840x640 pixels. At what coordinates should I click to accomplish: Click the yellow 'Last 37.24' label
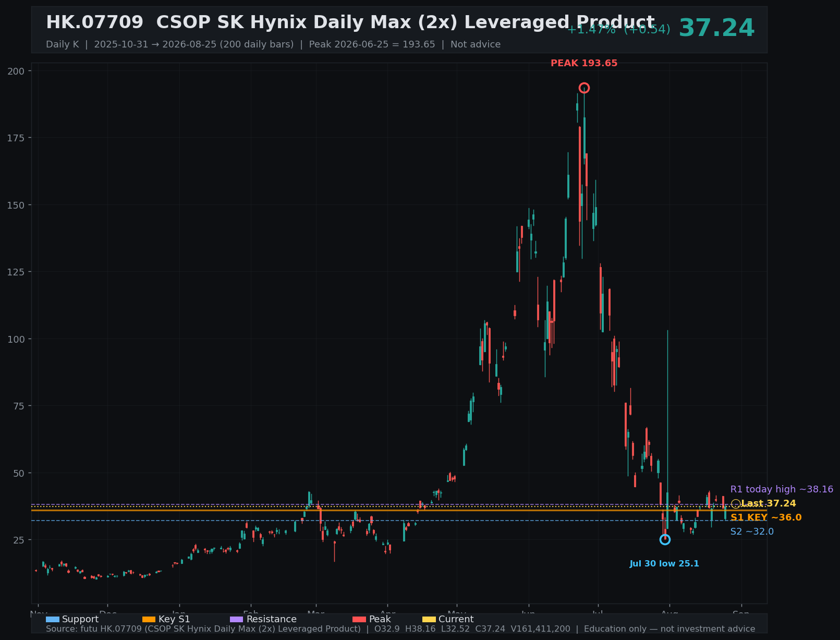pyautogui.click(x=769, y=503)
